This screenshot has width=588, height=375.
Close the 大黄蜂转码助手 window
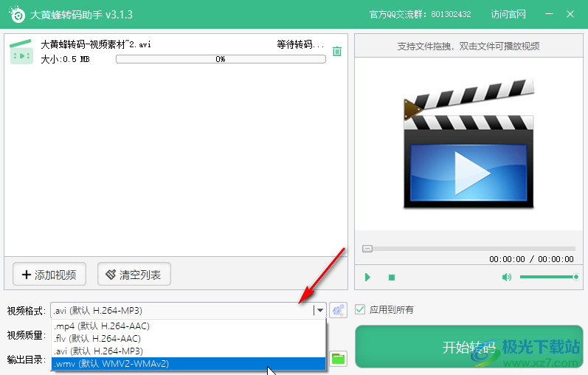(x=570, y=14)
